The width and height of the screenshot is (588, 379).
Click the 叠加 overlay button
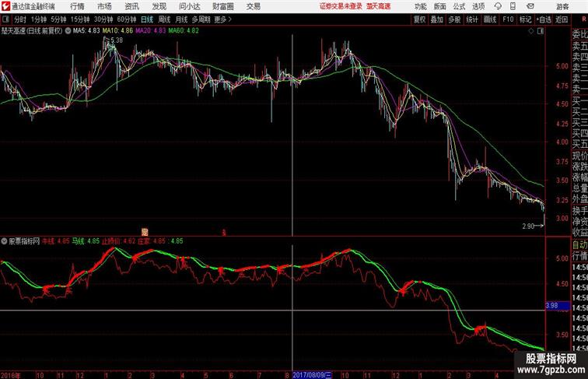pyautogui.click(x=437, y=19)
